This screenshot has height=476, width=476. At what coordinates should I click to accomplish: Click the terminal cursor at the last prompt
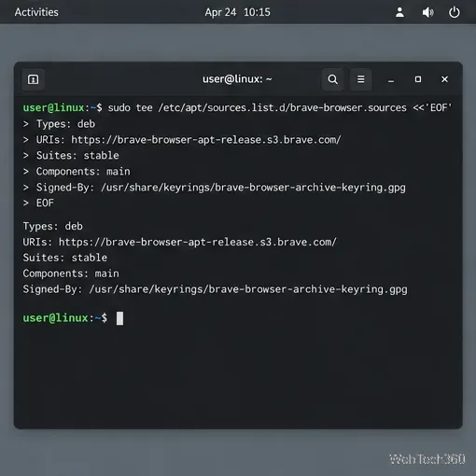[x=119, y=318]
